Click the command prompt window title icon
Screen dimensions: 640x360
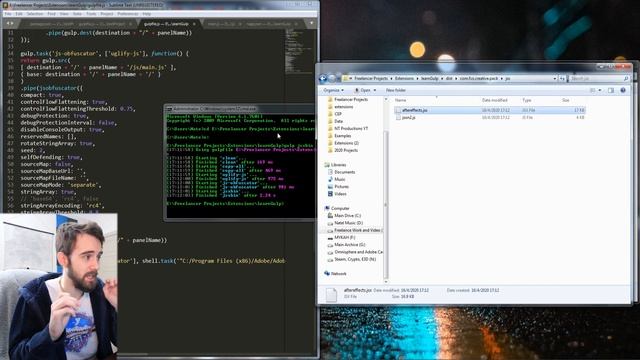[x=169, y=109]
